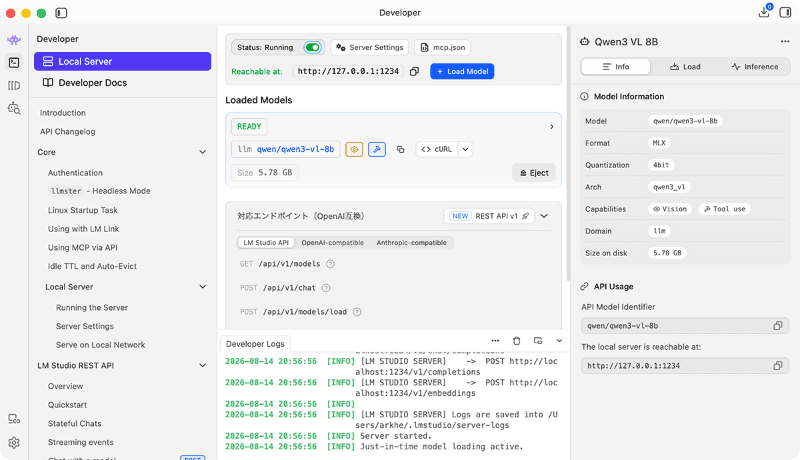
Task: Open the mcp.json file button
Action: pyautogui.click(x=442, y=47)
